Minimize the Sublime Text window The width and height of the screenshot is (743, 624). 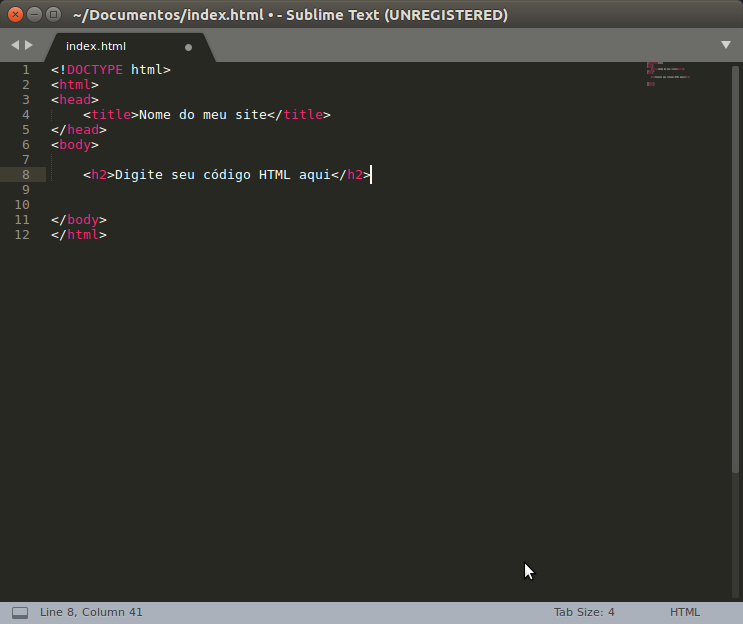coord(34,15)
